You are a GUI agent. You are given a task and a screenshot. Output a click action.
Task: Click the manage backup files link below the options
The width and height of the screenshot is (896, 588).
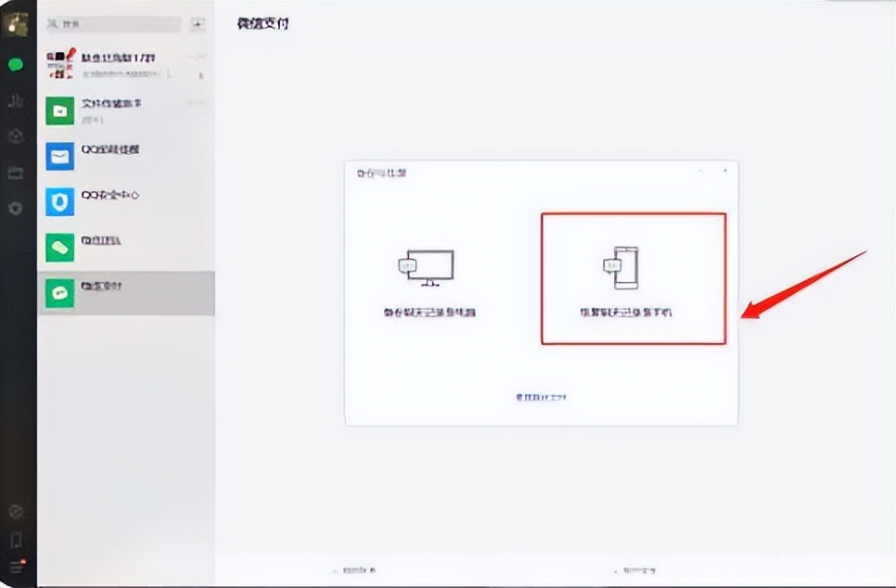point(539,396)
